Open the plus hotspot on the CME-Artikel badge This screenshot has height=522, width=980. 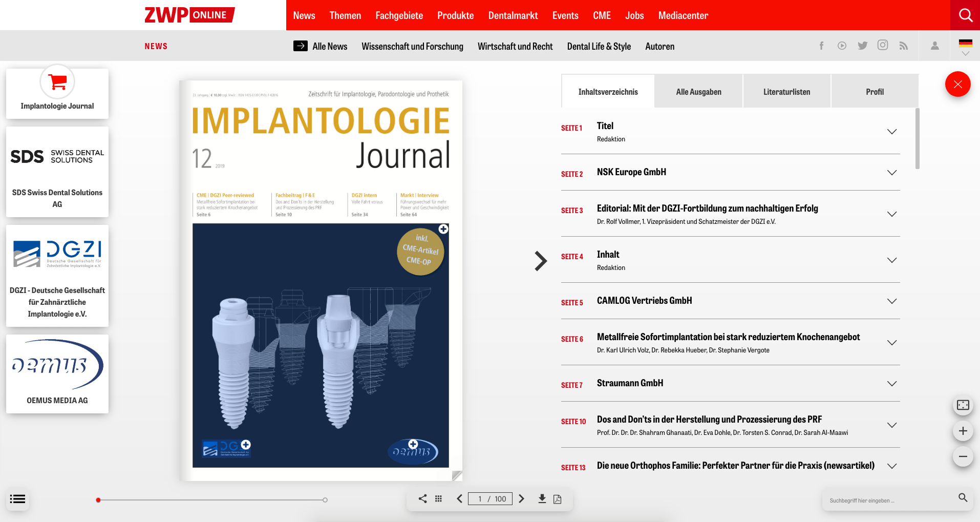[x=443, y=229]
